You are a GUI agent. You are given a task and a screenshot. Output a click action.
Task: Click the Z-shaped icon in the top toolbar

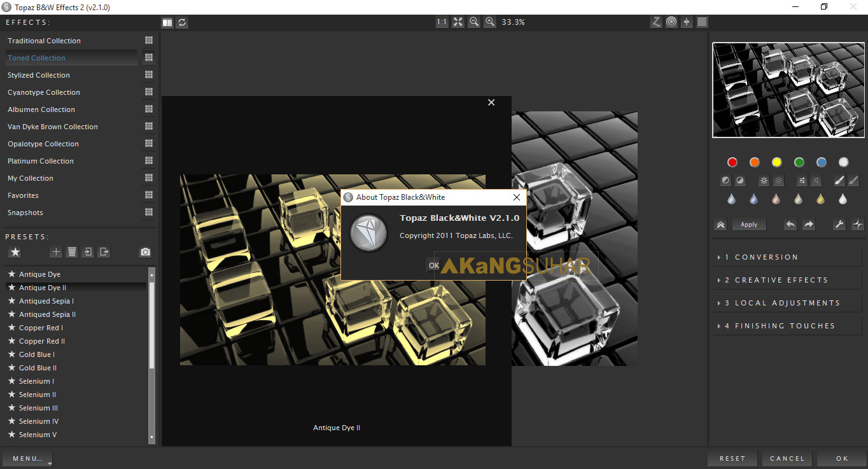[x=656, y=22]
